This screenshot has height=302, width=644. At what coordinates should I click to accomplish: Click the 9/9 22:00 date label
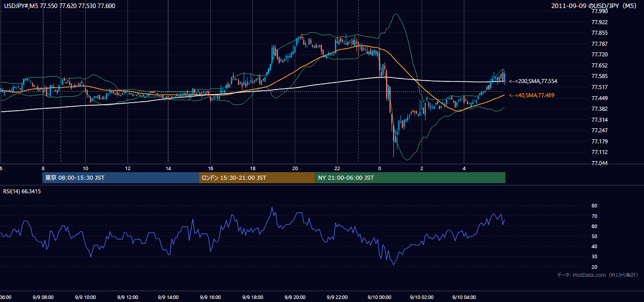pyautogui.click(x=338, y=297)
